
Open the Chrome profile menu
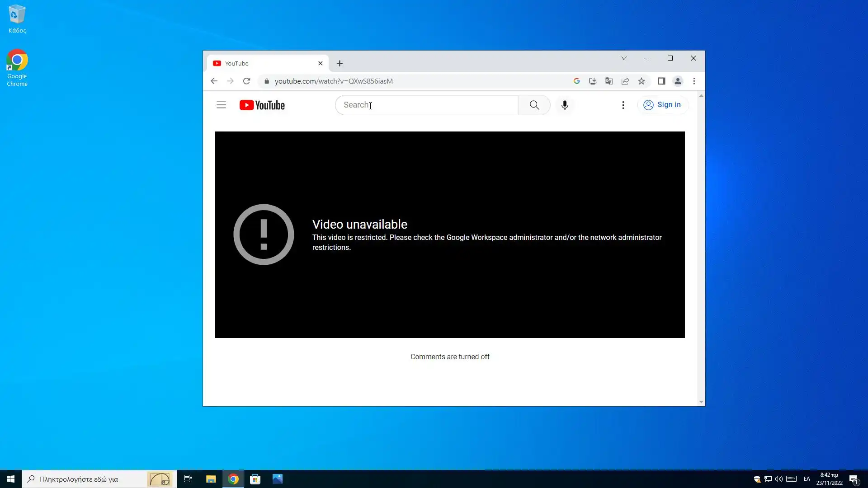(x=678, y=81)
